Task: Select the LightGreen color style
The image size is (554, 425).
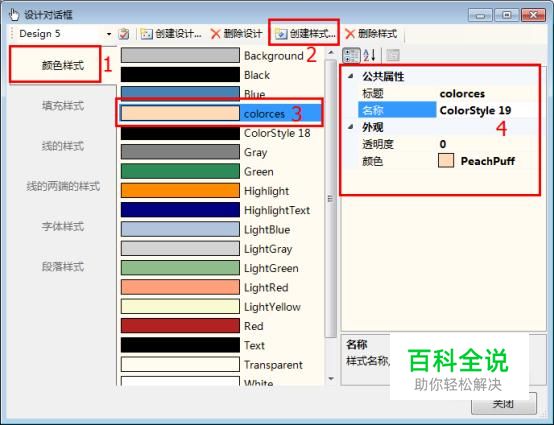Action: tap(221, 268)
